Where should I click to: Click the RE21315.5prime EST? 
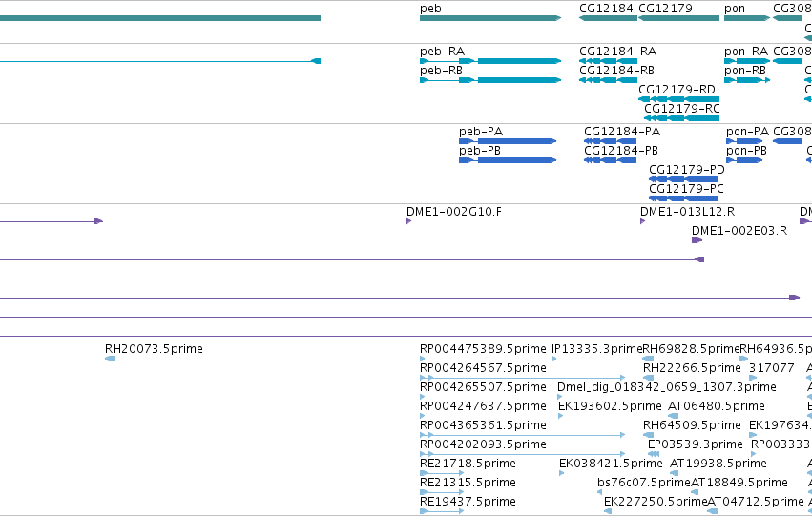442,492
